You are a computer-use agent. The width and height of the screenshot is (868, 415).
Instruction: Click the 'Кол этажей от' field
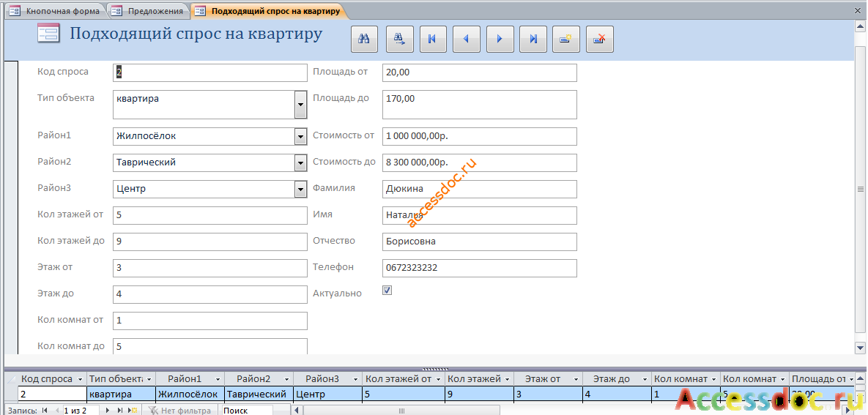[x=209, y=215]
